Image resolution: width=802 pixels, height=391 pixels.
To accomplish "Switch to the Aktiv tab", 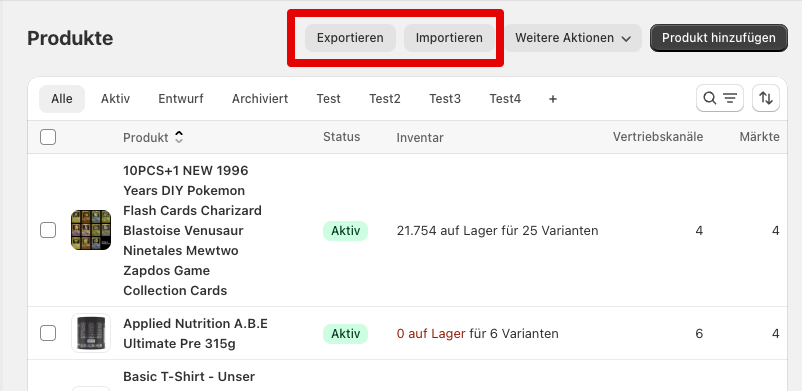I will pos(115,99).
